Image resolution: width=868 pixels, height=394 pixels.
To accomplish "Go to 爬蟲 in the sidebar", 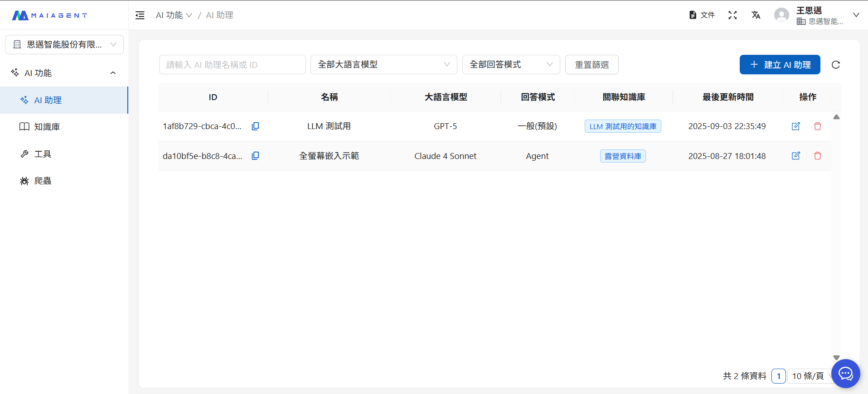I will click(x=43, y=181).
